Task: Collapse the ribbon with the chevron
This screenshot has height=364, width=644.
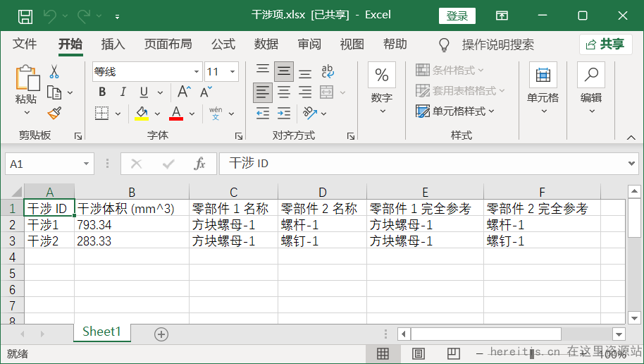Action: pos(631,138)
